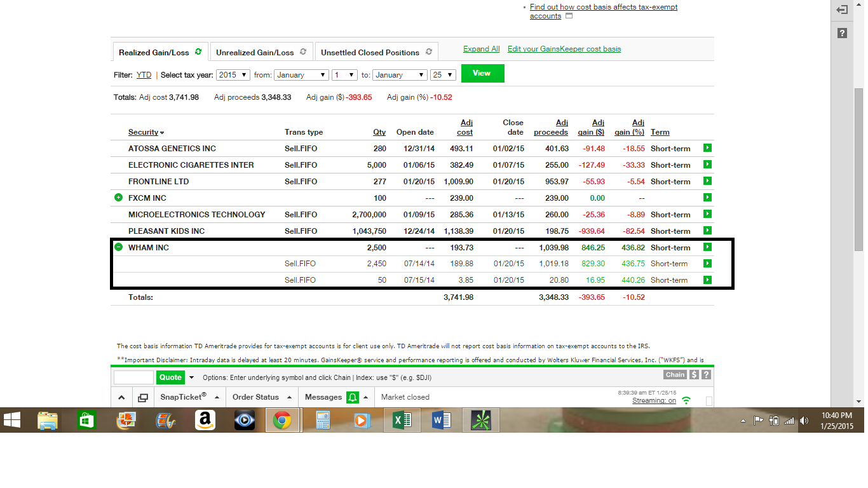Open Excel from the Windows taskbar
Image resolution: width=868 pixels, height=488 pixels.
coord(402,420)
